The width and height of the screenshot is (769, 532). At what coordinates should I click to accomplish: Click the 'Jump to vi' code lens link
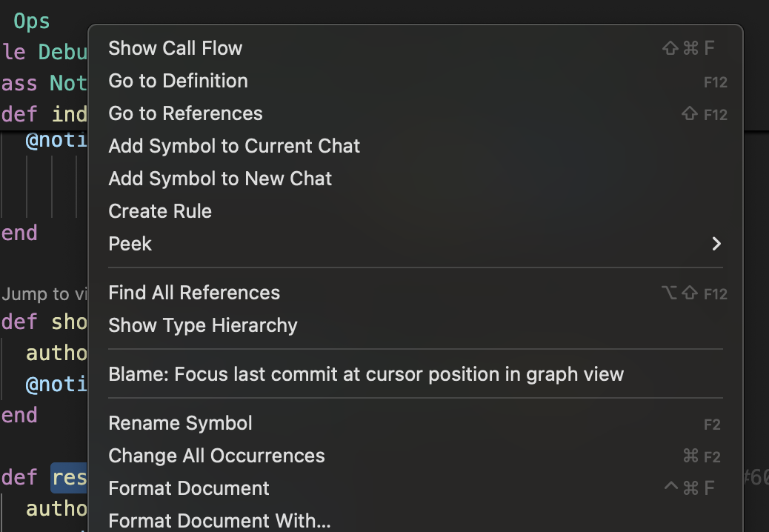[44, 294]
